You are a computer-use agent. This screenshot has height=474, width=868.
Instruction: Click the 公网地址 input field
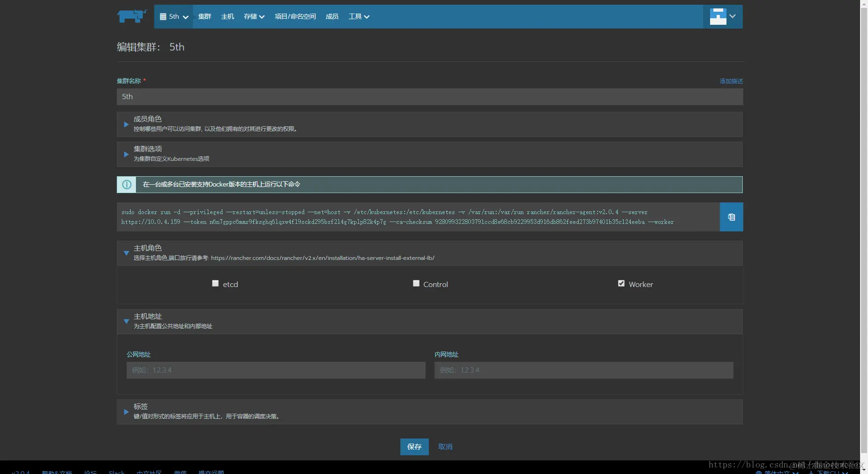point(276,370)
